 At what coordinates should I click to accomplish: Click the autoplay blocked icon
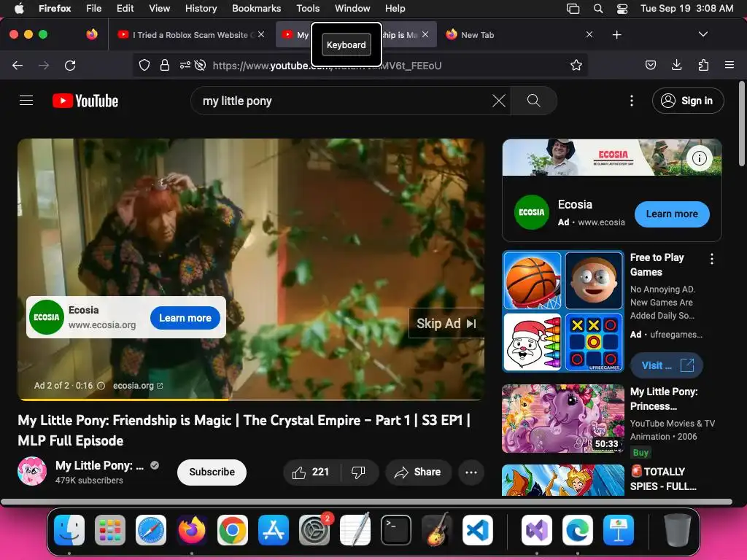pos(200,65)
